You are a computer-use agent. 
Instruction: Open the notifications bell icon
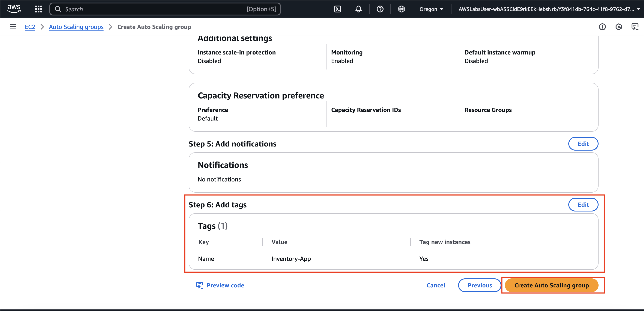click(x=358, y=9)
